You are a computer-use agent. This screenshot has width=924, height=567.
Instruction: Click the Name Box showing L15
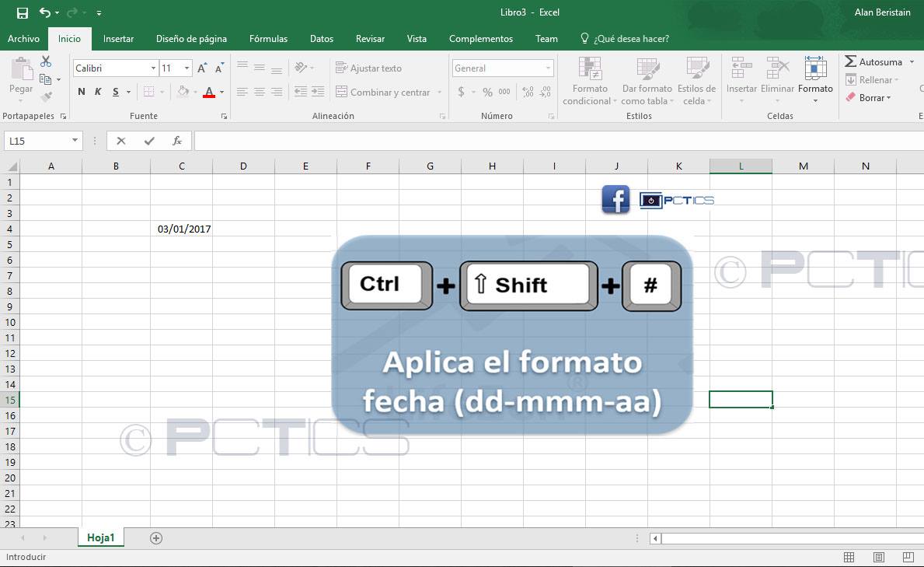[37, 141]
